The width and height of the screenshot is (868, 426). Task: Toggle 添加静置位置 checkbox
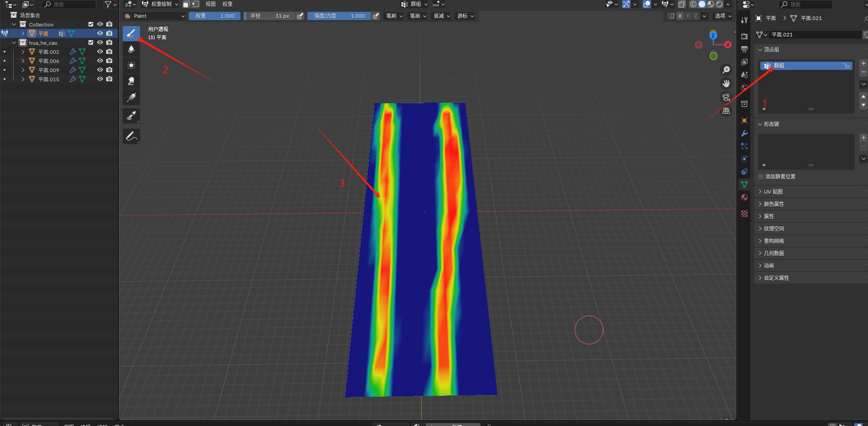(761, 177)
